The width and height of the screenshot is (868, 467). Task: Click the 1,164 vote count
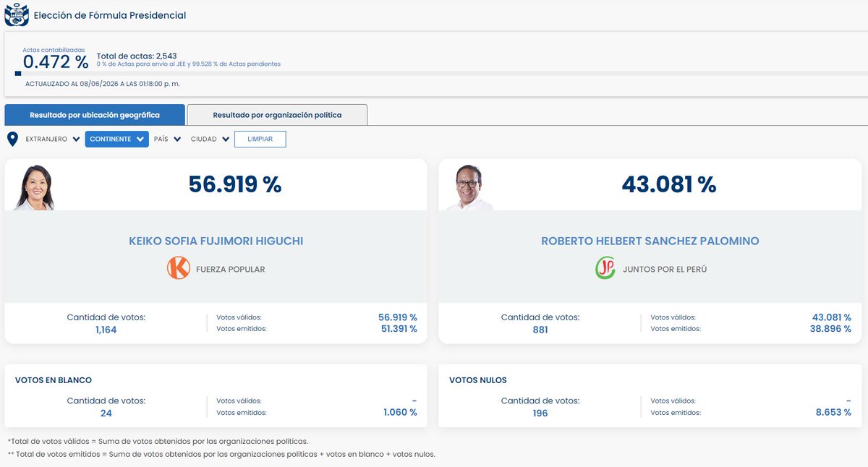coord(106,330)
